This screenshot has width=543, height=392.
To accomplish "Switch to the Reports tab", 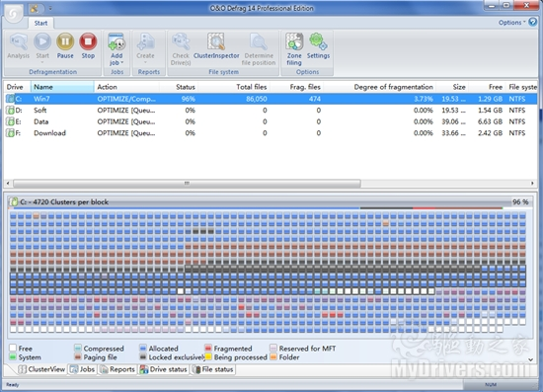I will [x=117, y=369].
